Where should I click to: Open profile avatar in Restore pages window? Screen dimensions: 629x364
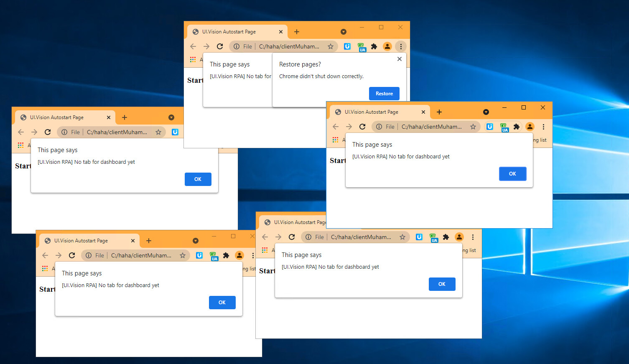(x=387, y=46)
